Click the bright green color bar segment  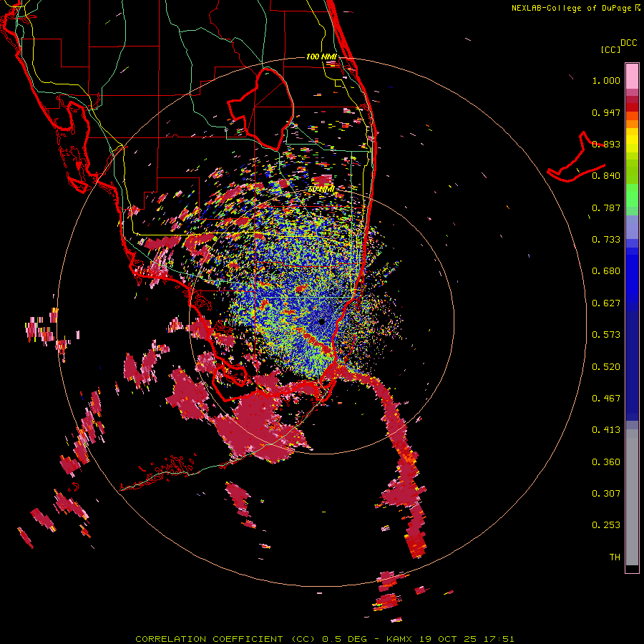click(632, 195)
